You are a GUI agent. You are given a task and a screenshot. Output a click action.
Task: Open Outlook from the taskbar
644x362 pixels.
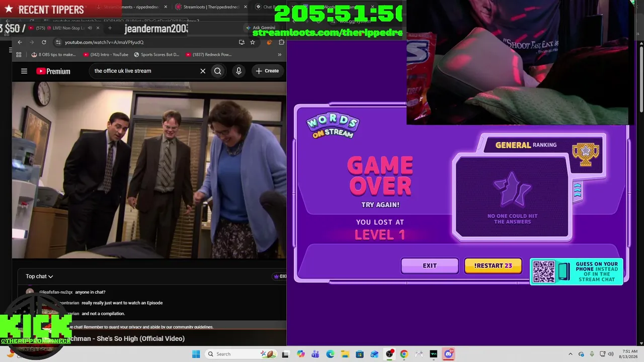pyautogui.click(x=374, y=354)
